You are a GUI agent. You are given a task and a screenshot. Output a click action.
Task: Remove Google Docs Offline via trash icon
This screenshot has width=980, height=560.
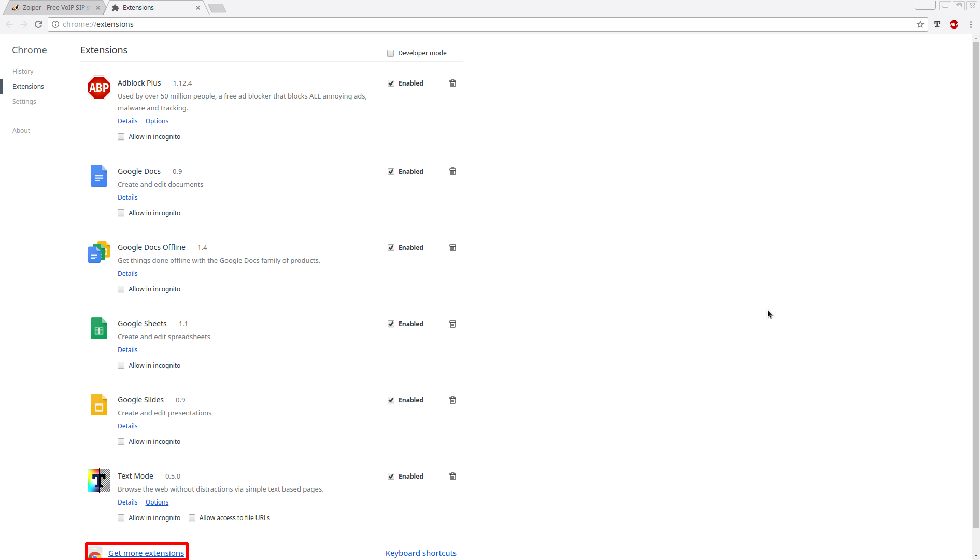coord(452,248)
